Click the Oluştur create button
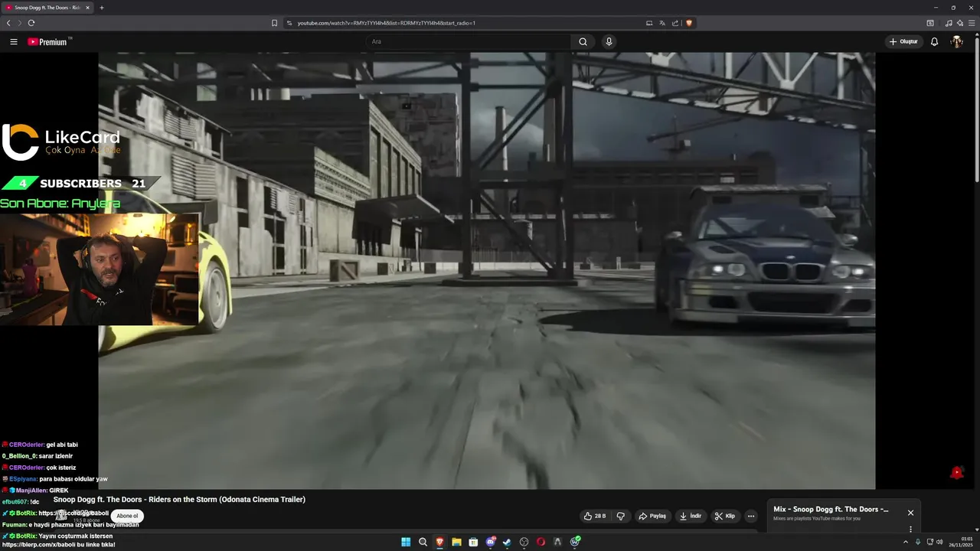Image resolution: width=980 pixels, height=551 pixels. click(904, 42)
